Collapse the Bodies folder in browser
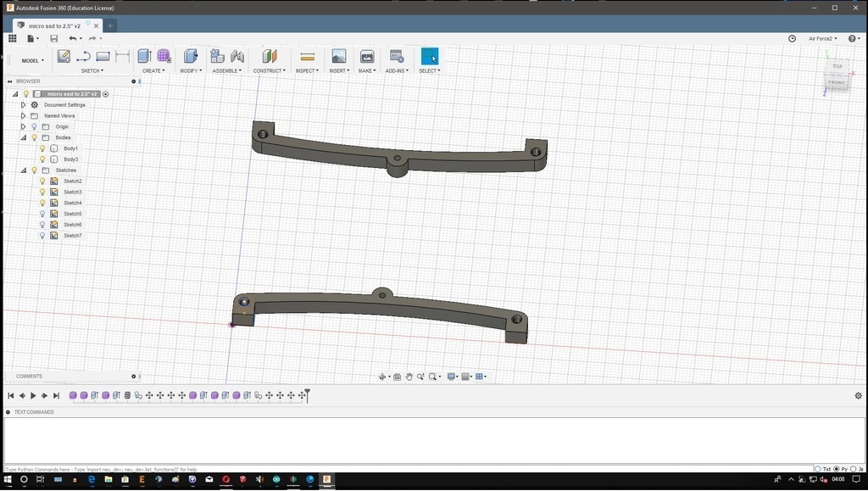The width and height of the screenshot is (868, 491). coord(24,137)
